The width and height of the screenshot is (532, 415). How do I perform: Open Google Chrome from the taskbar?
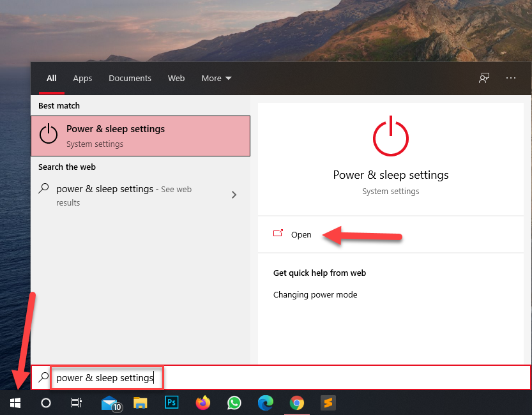[x=296, y=403]
